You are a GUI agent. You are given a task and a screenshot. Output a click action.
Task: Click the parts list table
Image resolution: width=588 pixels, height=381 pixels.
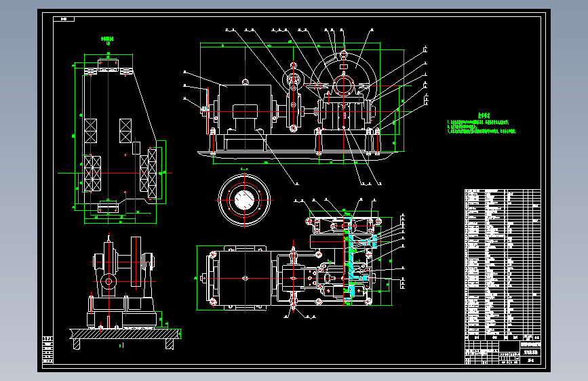(x=503, y=264)
